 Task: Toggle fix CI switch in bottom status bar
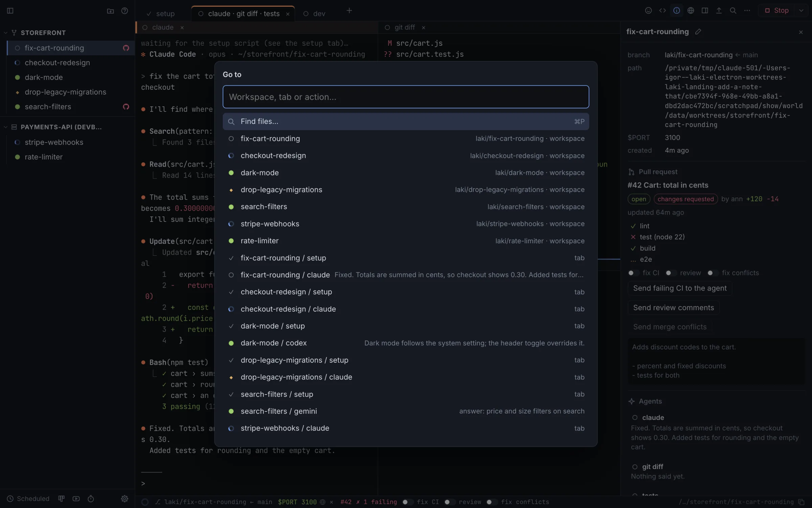click(x=407, y=502)
